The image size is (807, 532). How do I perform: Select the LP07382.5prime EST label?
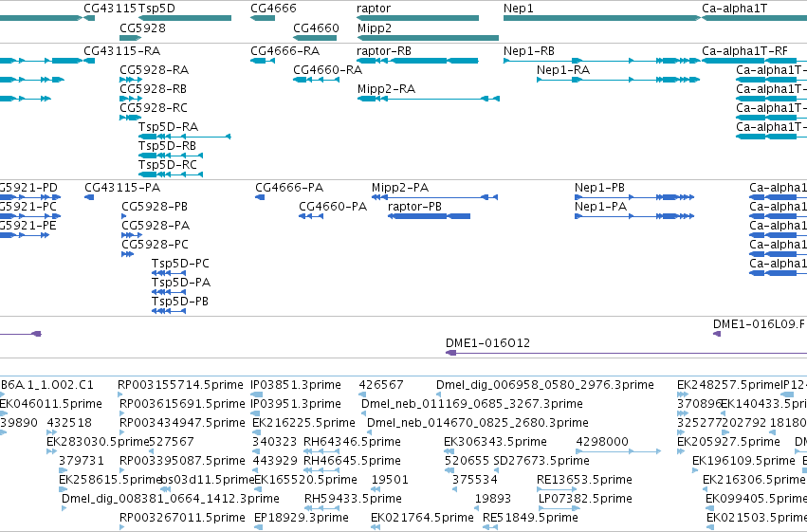585,499
